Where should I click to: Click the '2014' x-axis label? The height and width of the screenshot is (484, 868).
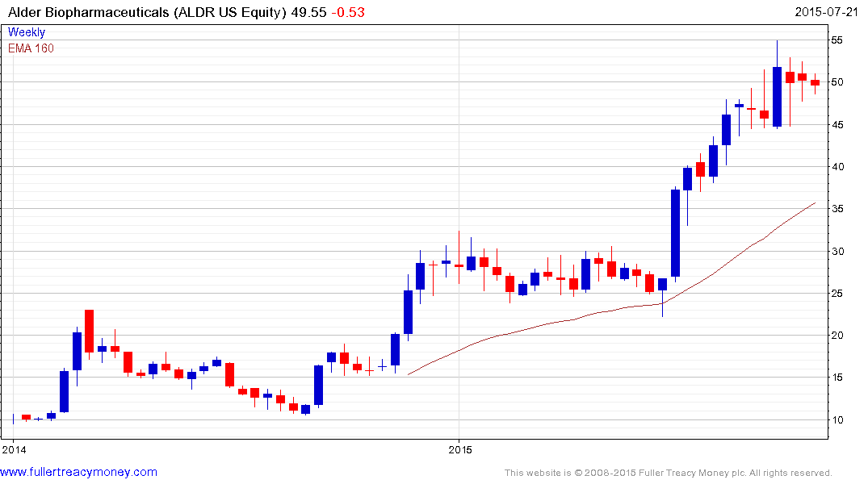[14, 449]
